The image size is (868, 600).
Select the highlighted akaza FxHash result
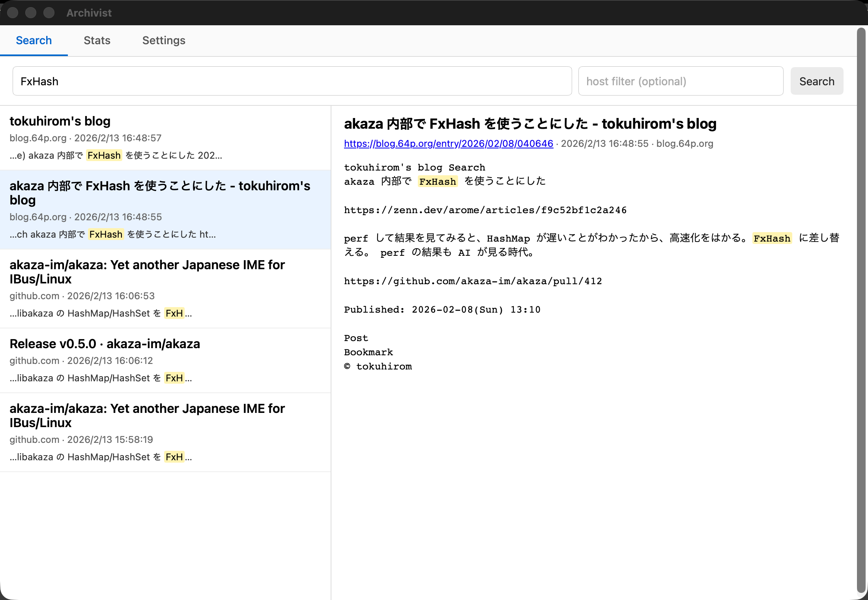coord(165,209)
